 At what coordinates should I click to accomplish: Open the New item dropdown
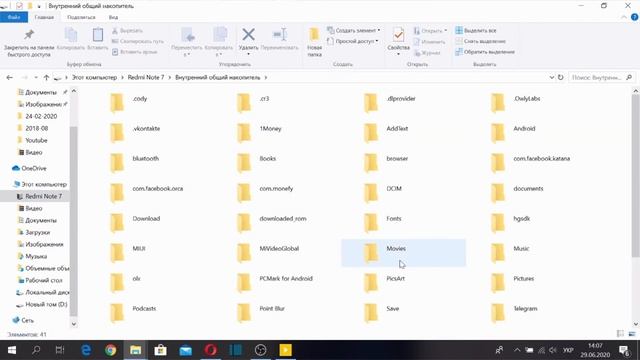pos(353,31)
